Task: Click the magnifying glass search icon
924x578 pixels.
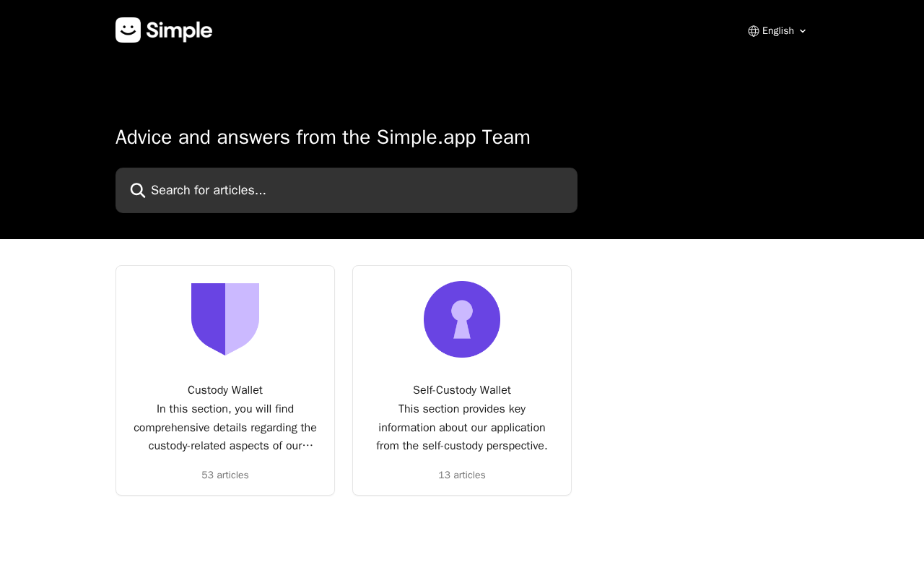Action: coord(137,191)
